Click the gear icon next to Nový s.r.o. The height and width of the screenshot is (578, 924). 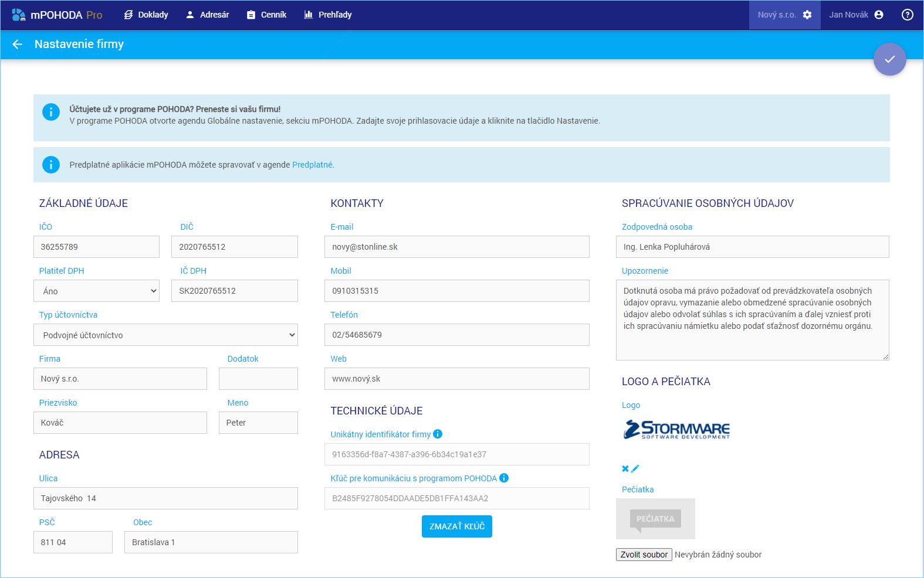[x=807, y=15]
